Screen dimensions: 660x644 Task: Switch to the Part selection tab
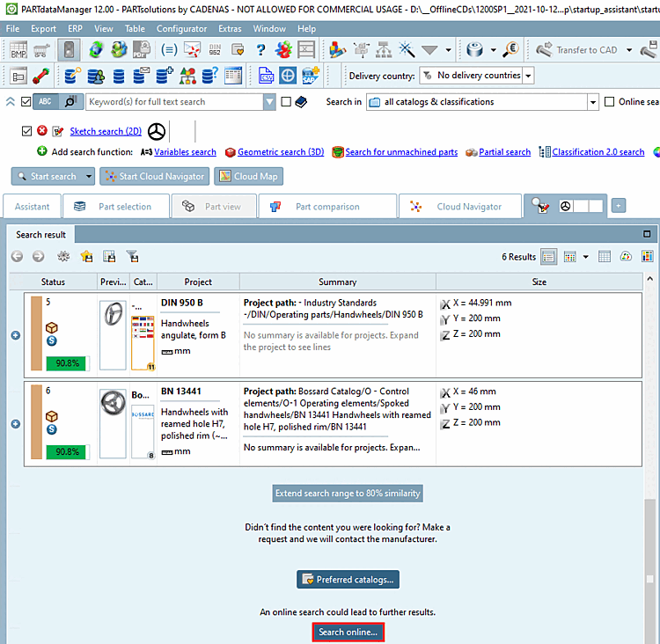click(116, 206)
